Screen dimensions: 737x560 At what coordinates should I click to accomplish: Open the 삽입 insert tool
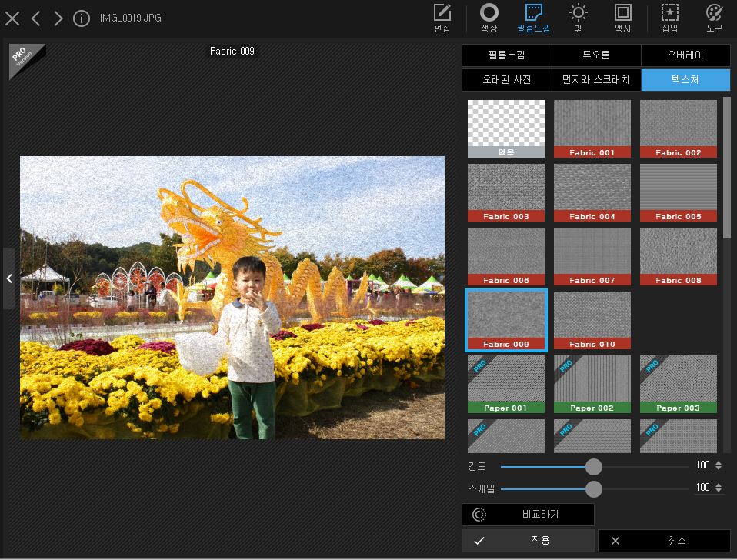(669, 18)
